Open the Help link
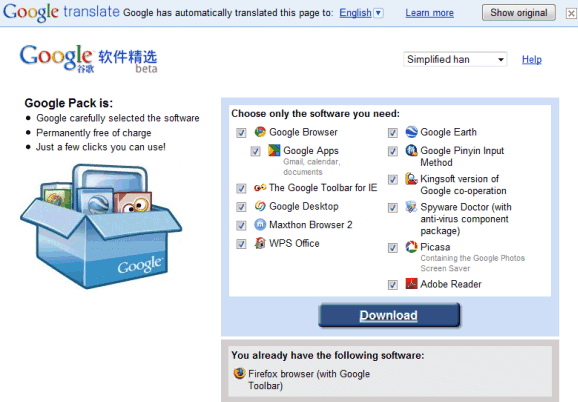This screenshot has height=402, width=578. coord(532,59)
